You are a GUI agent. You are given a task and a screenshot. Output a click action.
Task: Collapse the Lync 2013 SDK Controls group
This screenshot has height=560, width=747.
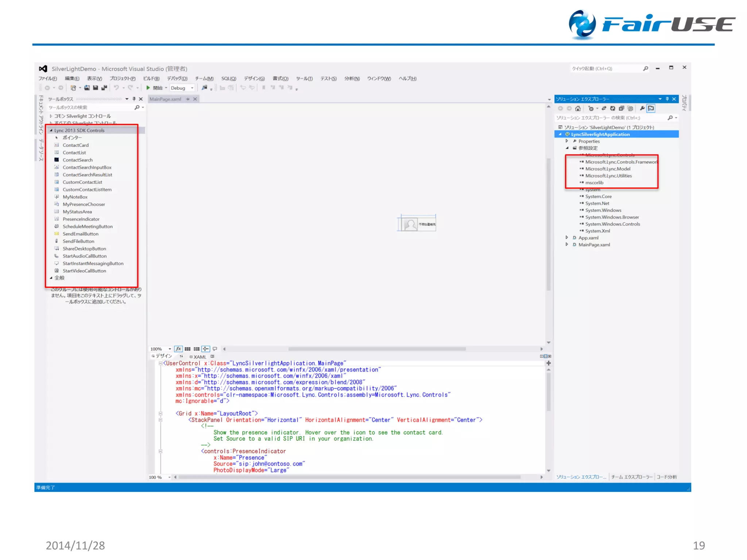(x=51, y=130)
